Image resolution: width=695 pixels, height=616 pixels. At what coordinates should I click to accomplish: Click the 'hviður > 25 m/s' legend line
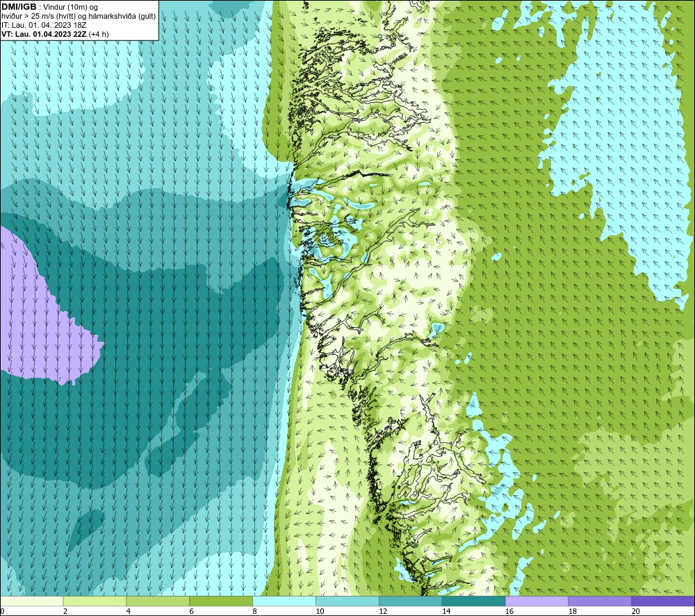point(79,16)
